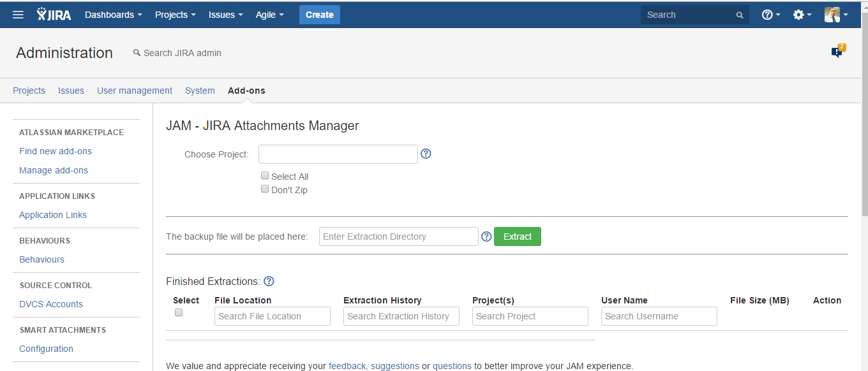Viewport: 868px width, 371px height.
Task: Switch to the System tab
Action: point(200,91)
